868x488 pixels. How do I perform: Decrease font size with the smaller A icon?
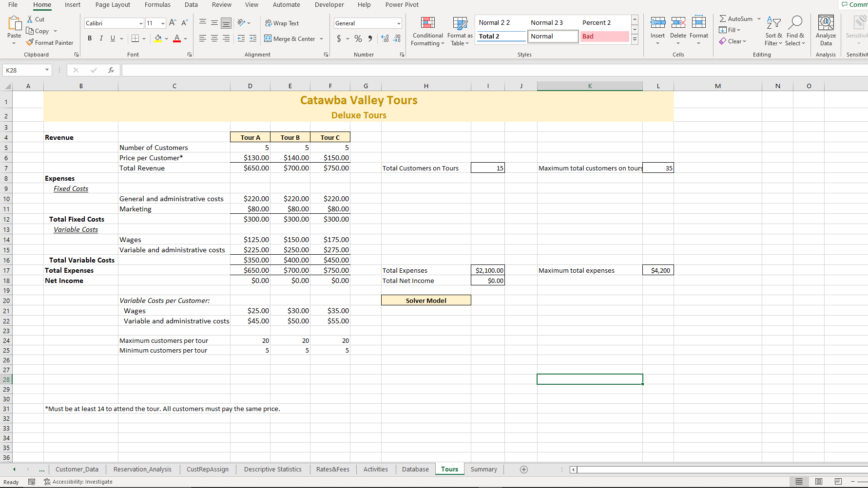184,23
